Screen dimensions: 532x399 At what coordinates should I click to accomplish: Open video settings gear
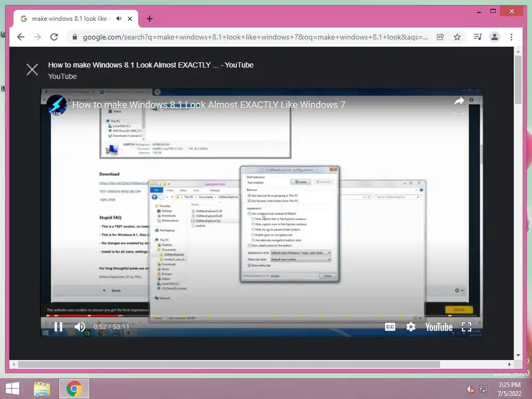click(x=411, y=327)
